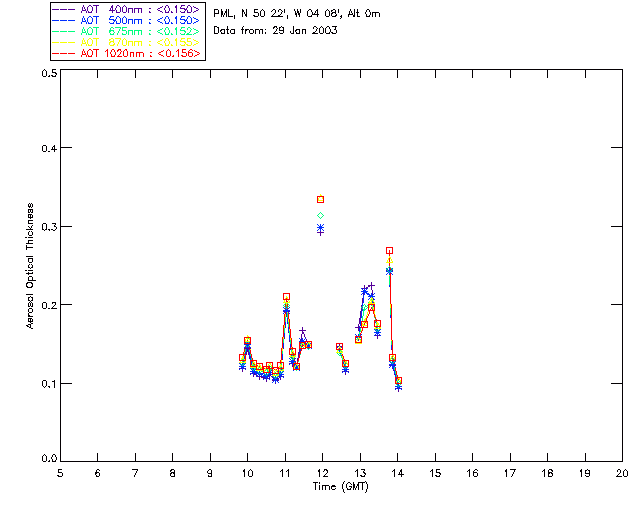The width and height of the screenshot is (640, 512).
Task: Click the green AOT 675nm legend entry
Action: click(x=127, y=31)
